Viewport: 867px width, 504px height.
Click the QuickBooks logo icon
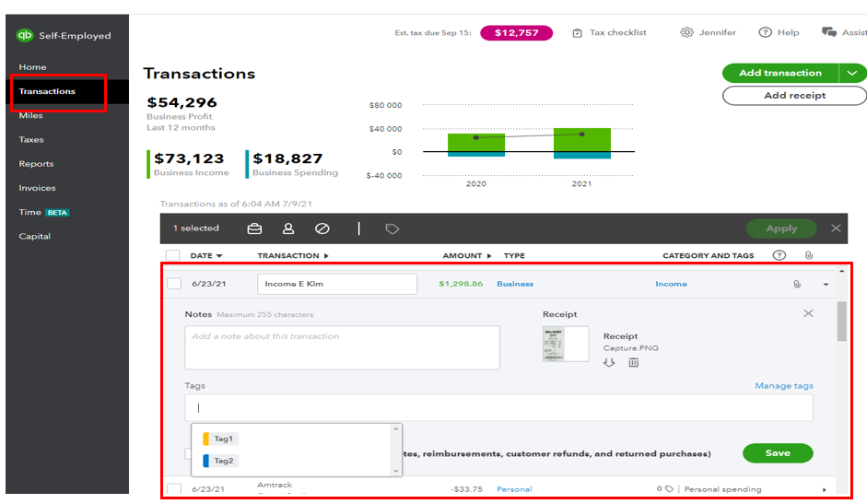25,35
